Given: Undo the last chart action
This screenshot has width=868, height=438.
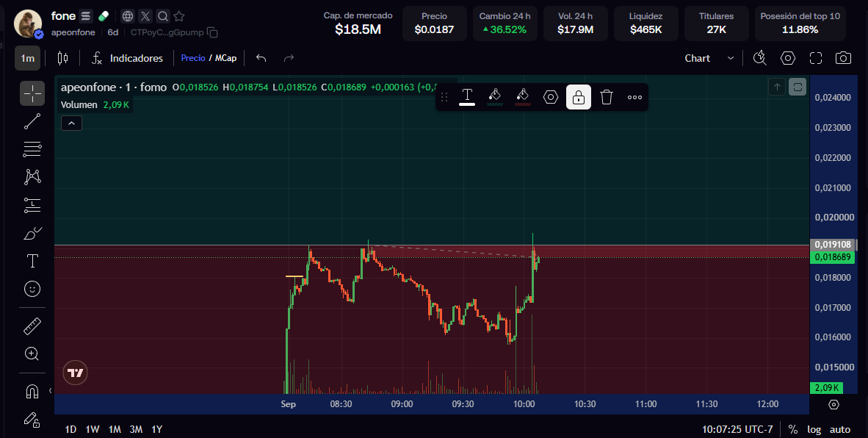Looking at the screenshot, I should [x=261, y=58].
